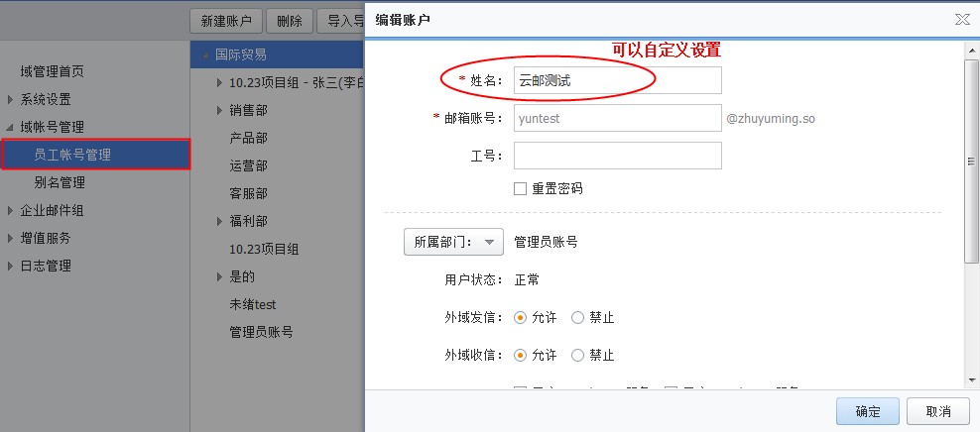Click the 取消 button
Viewport: 980px width, 432px height.
tap(937, 411)
